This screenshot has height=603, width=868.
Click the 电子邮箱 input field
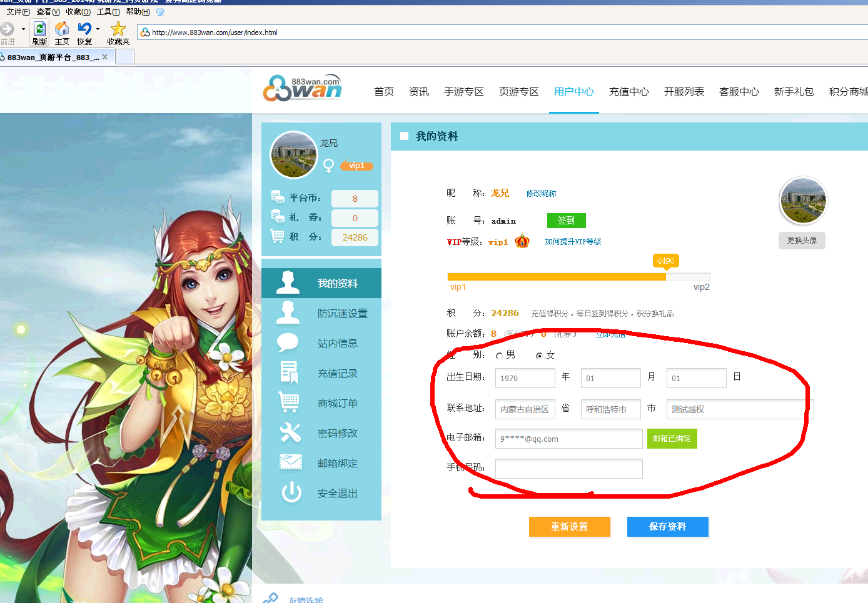point(569,439)
